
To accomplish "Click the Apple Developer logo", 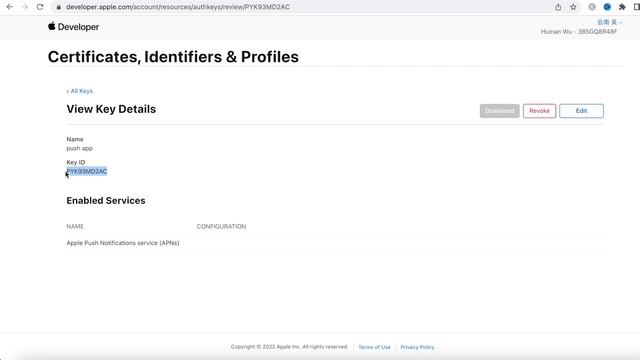I will tap(73, 27).
